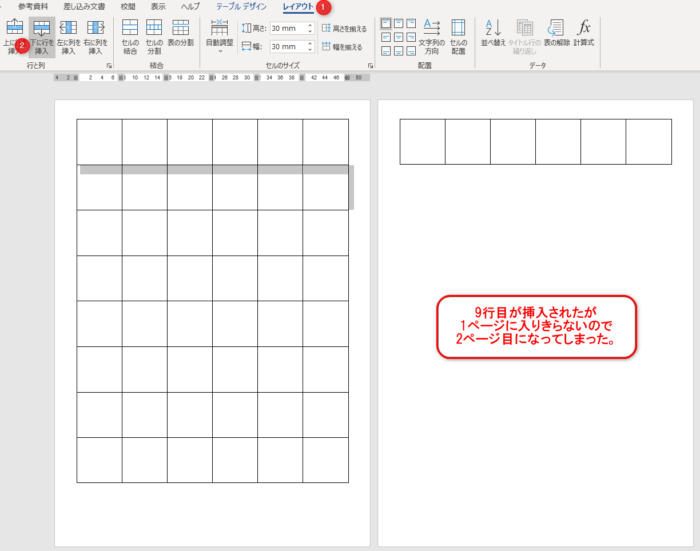Click 左に列を挿入 (Insert Column Left)
This screenshot has width=700, height=551.
click(69, 36)
